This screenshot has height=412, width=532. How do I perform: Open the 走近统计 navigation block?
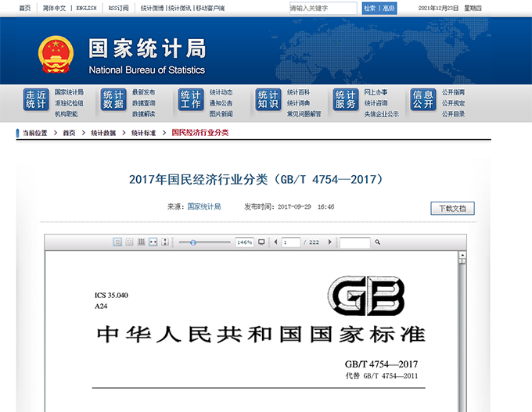(36, 99)
